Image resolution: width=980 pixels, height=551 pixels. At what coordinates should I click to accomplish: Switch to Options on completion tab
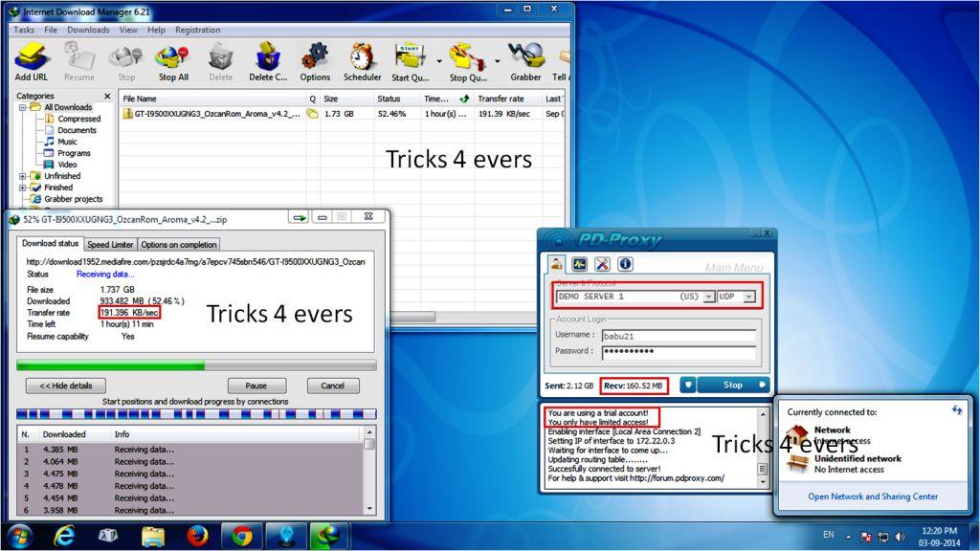[x=179, y=244]
